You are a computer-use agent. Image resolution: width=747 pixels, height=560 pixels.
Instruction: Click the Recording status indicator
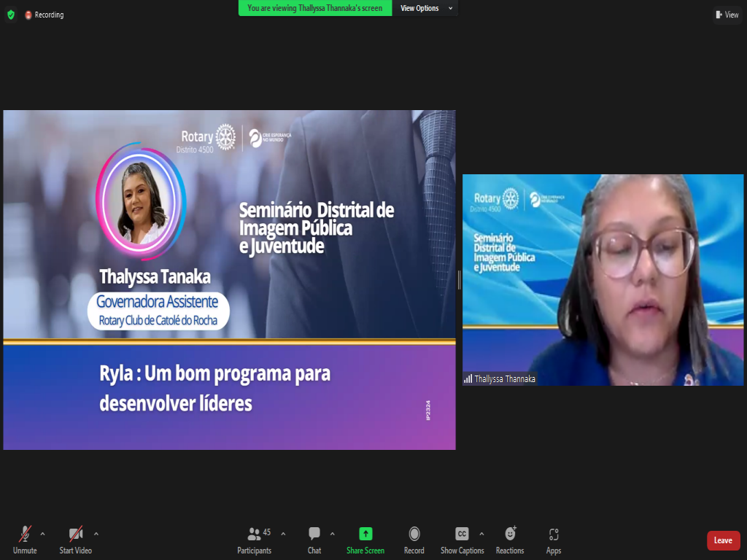(44, 15)
